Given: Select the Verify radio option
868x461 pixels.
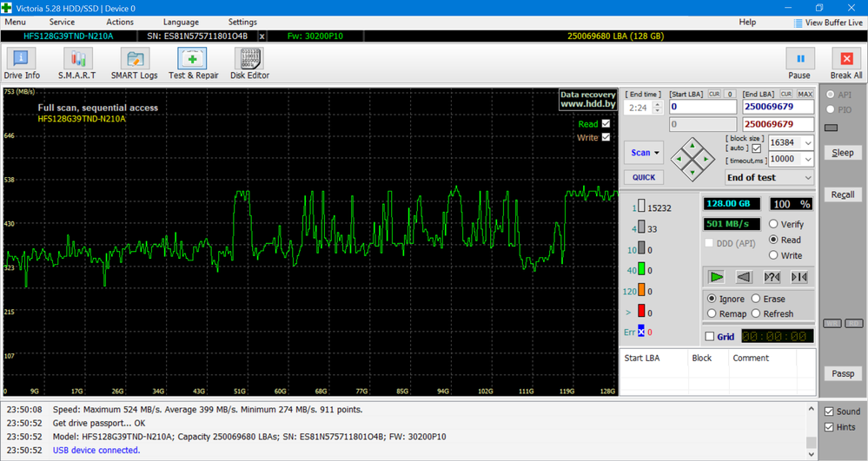Looking at the screenshot, I should click(x=773, y=224).
